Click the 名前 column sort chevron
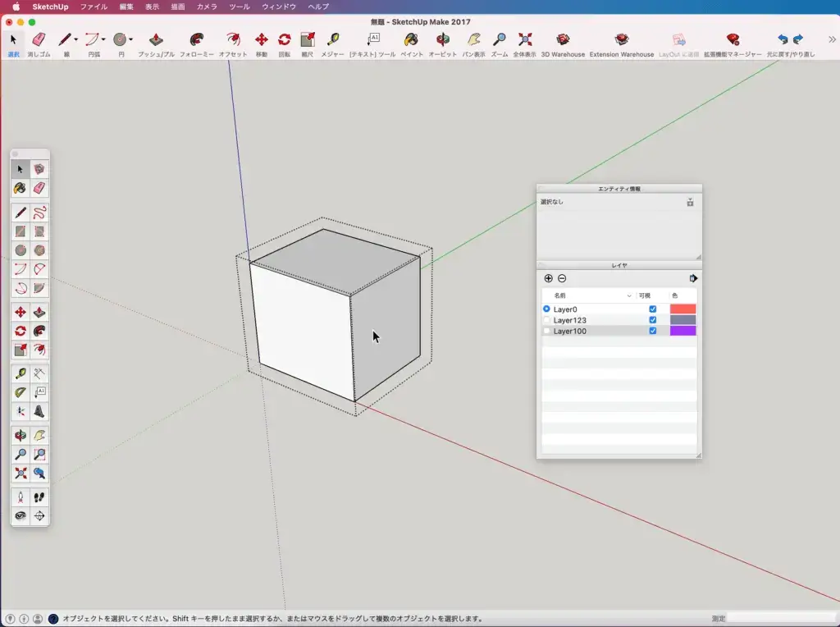The height and width of the screenshot is (627, 840). click(629, 295)
